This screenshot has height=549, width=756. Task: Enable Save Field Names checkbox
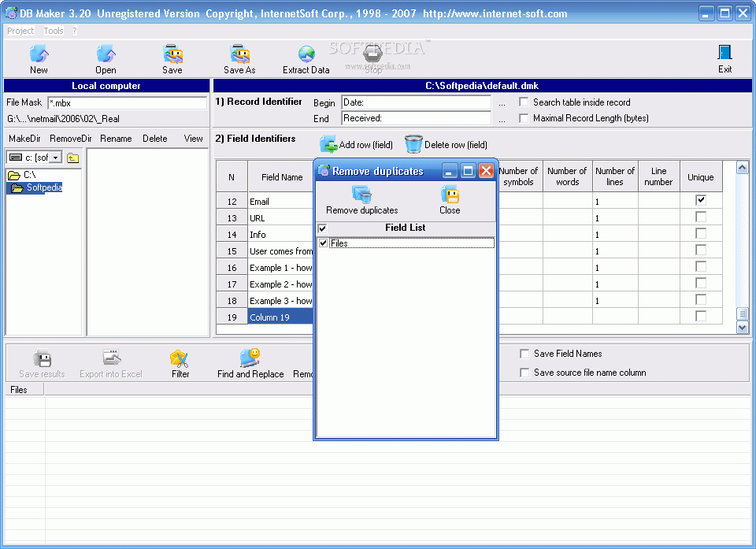[524, 354]
